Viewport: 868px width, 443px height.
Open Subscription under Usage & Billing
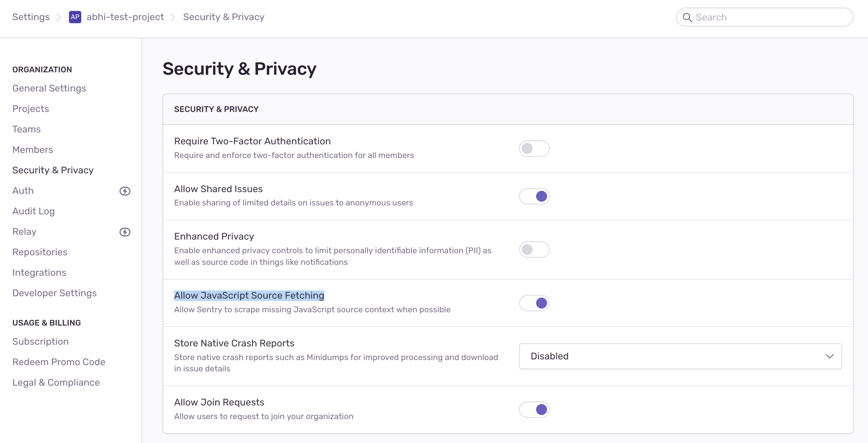click(40, 341)
